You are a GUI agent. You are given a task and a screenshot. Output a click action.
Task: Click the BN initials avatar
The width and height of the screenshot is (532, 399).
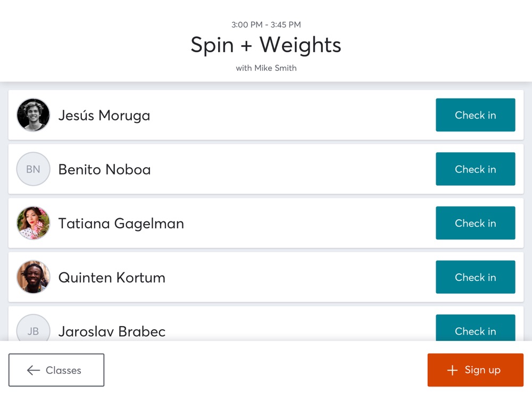33,169
